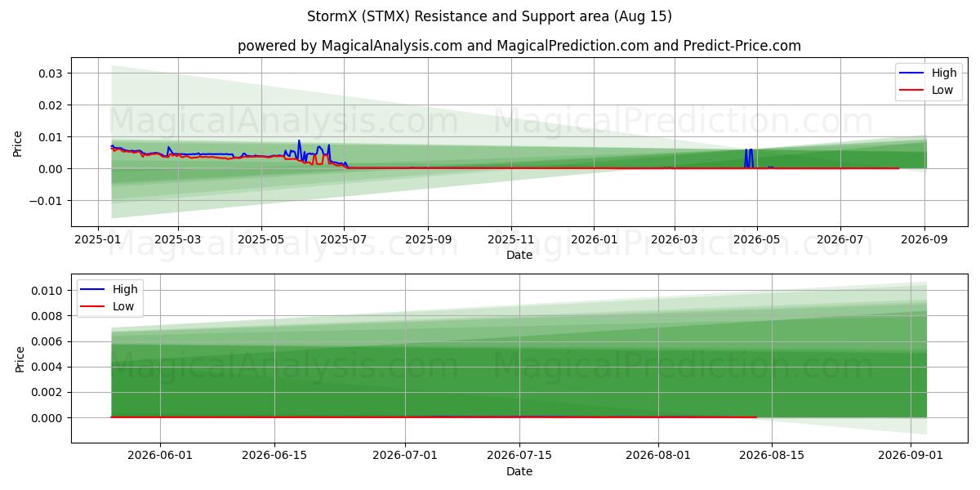Click the '2026-08-15' tick label on bottom chart
The image size is (980, 490).
click(773, 456)
